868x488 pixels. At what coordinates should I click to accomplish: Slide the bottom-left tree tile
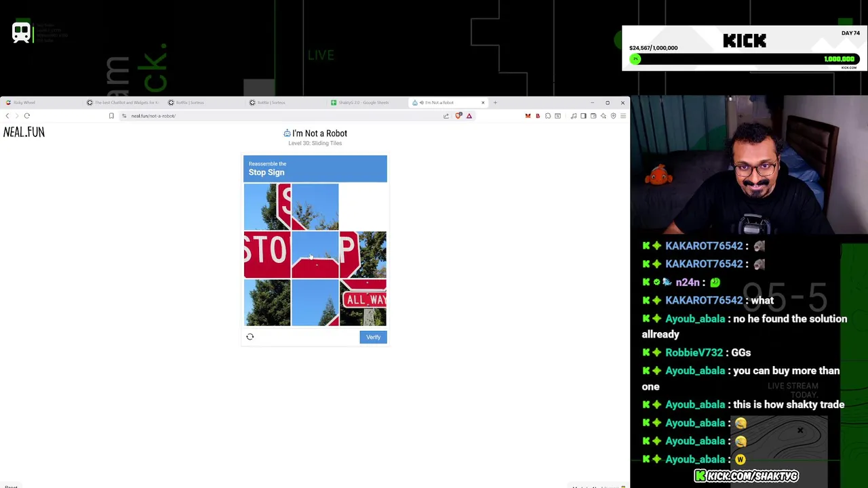[x=267, y=303]
